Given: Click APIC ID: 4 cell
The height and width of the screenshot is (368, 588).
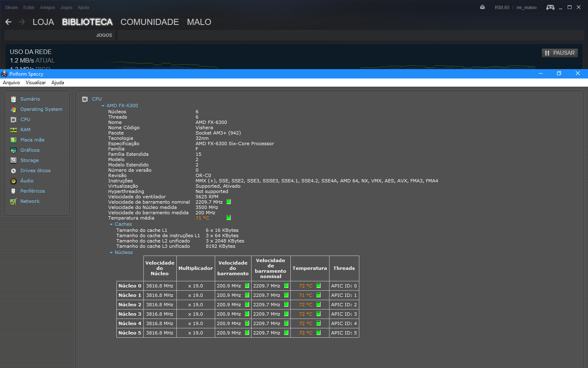Looking at the screenshot, I should pyautogui.click(x=344, y=323).
